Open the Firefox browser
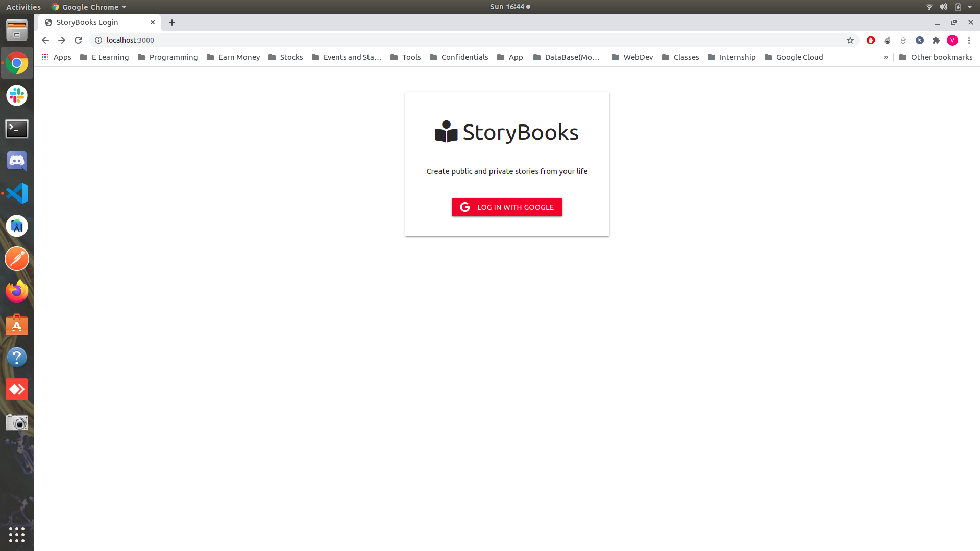 pyautogui.click(x=17, y=291)
